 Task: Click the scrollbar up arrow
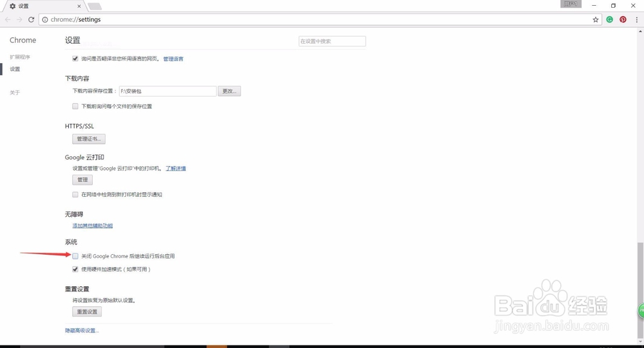tap(640, 31)
